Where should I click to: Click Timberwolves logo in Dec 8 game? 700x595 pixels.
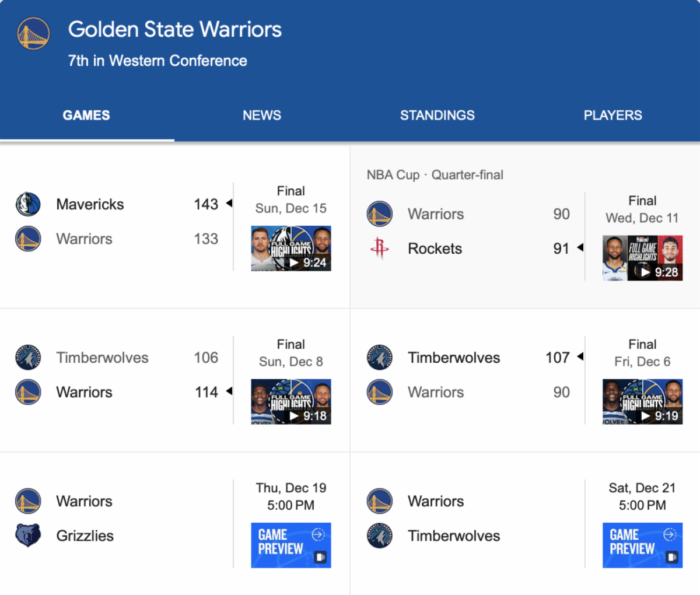28,357
